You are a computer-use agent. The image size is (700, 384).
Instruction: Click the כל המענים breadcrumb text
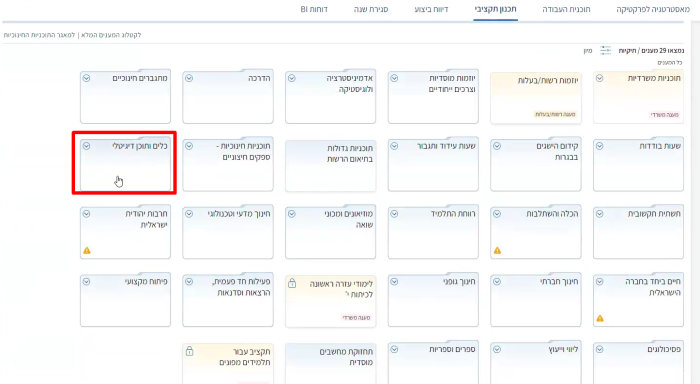pyautogui.click(x=670, y=63)
